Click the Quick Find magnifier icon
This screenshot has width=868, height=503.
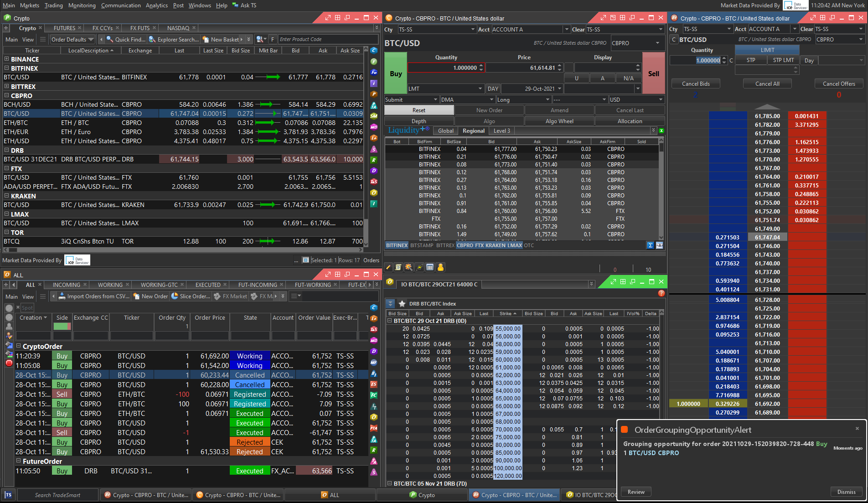(x=110, y=40)
